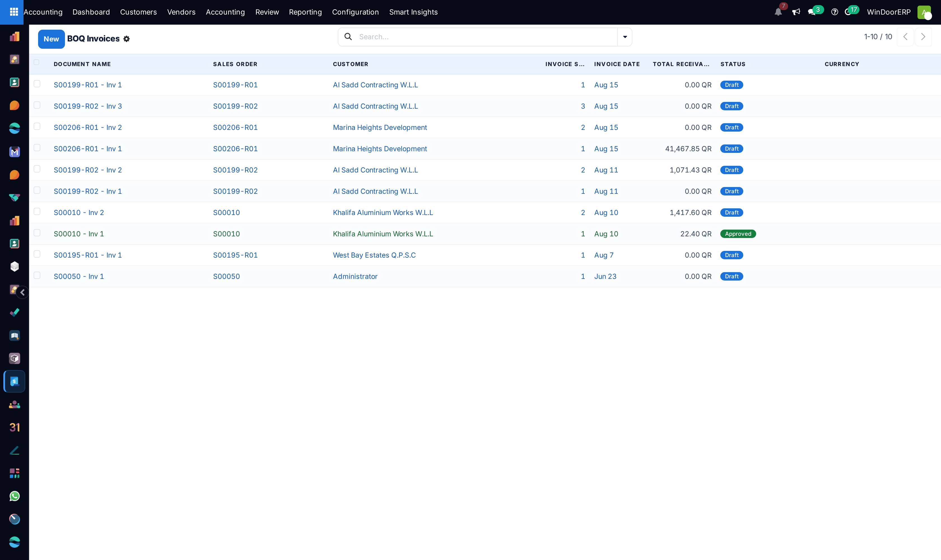Select checkbox for S00199-R02 - Inv 2
941x560 pixels.
37,169
